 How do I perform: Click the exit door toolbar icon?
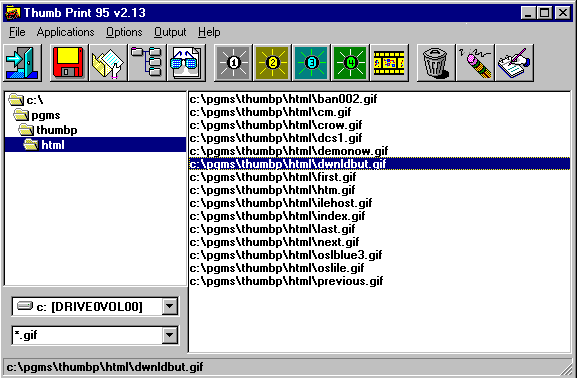pos(22,63)
